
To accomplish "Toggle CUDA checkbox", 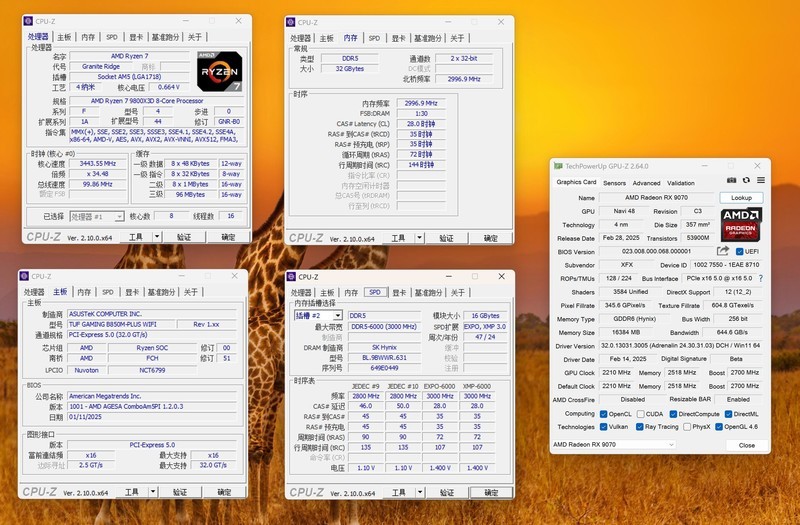I will (640, 414).
